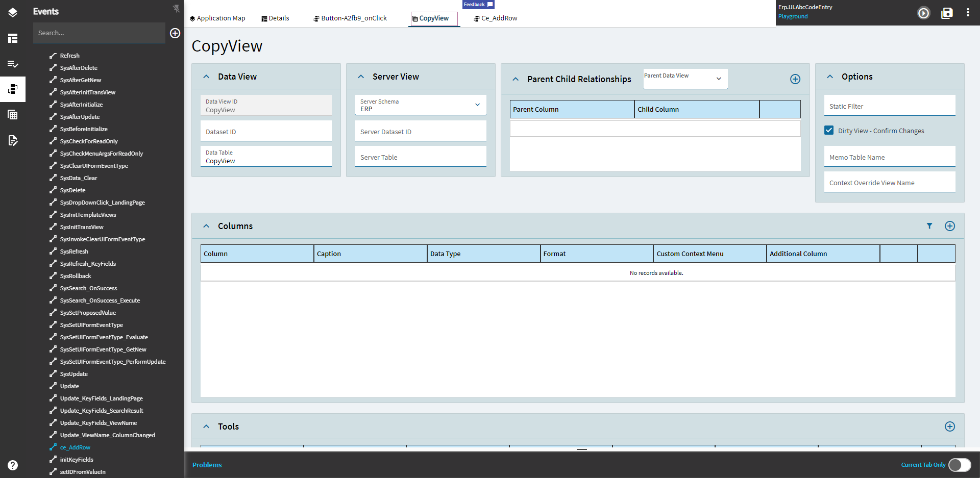This screenshot has height=478, width=980.
Task: Unpin the Events panel
Action: 176,9
